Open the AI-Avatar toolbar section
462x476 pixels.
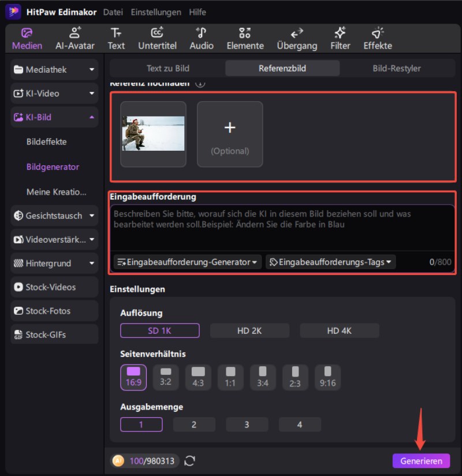tap(76, 38)
